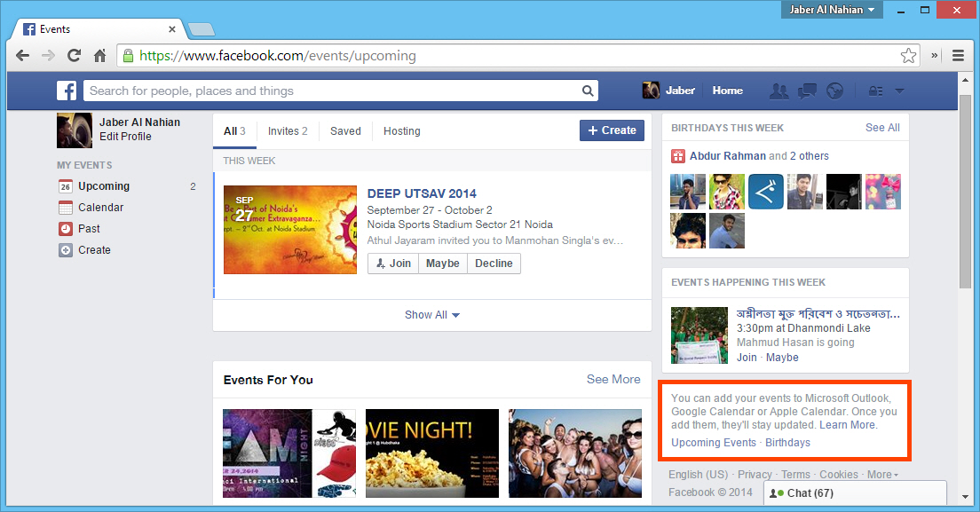Decline the DEEP UTSAV 2014 invite

(x=494, y=264)
